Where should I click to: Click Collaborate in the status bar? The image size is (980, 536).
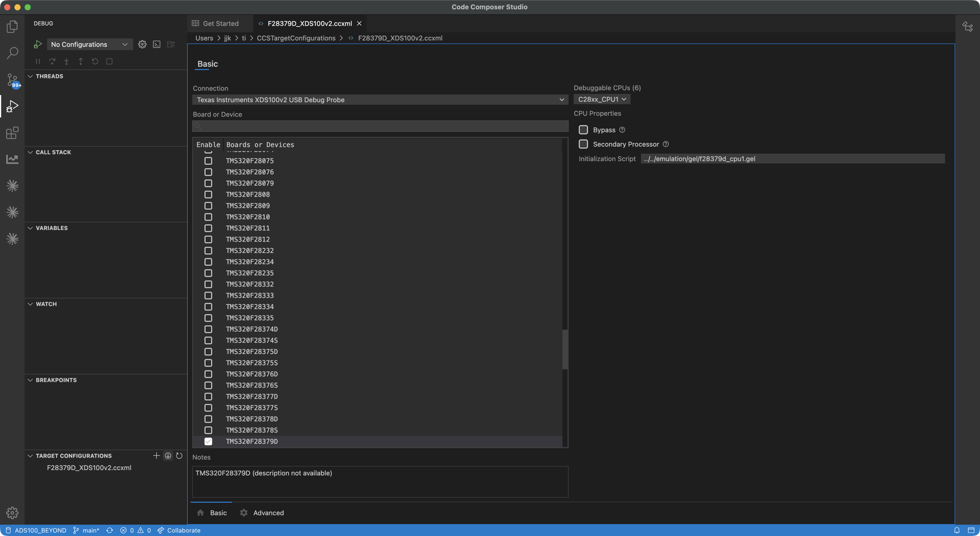pyautogui.click(x=179, y=530)
